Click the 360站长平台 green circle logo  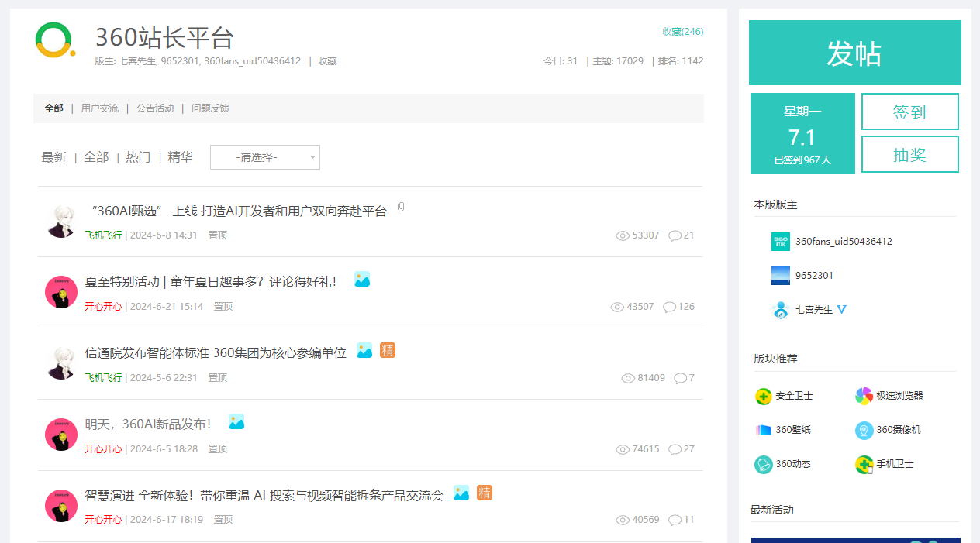[55, 40]
